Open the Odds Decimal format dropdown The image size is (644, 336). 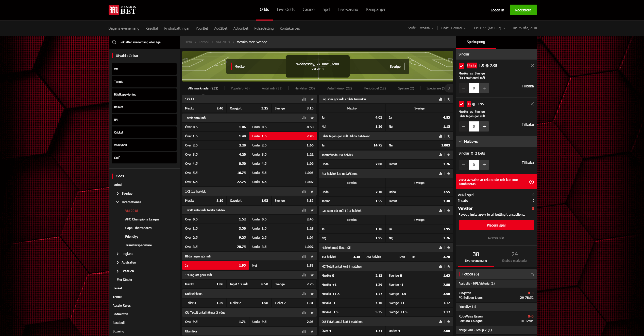click(454, 28)
